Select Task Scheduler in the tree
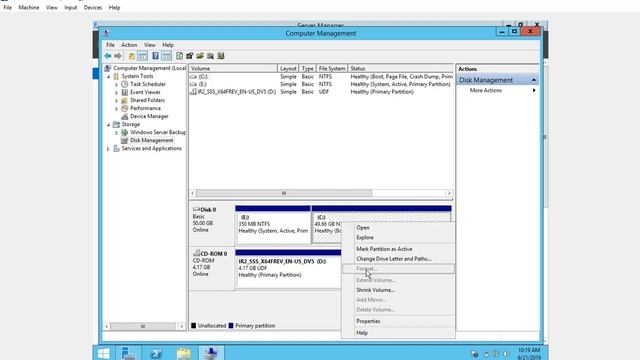This screenshot has width=640, height=360. [x=148, y=84]
